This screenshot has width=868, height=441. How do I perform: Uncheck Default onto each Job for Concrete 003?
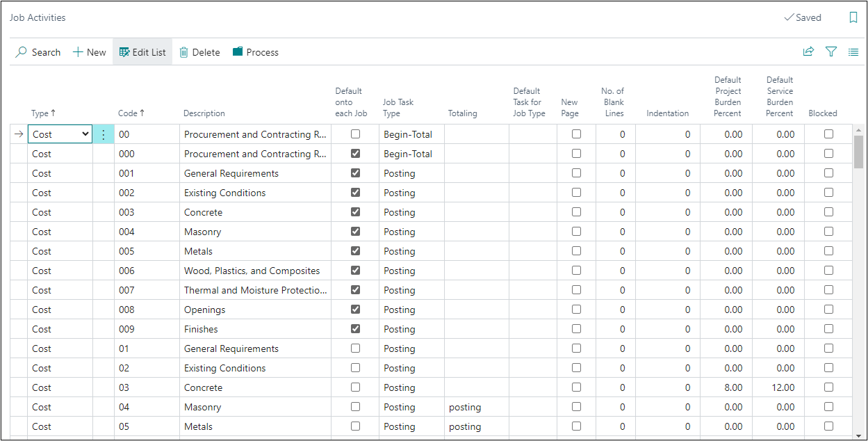coord(356,212)
